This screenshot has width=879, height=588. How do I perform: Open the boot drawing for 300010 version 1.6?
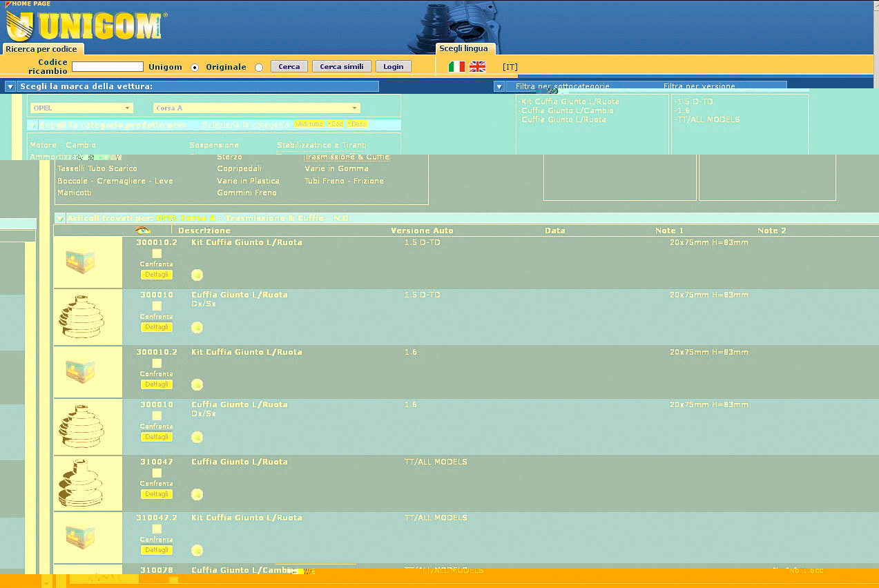80,427
